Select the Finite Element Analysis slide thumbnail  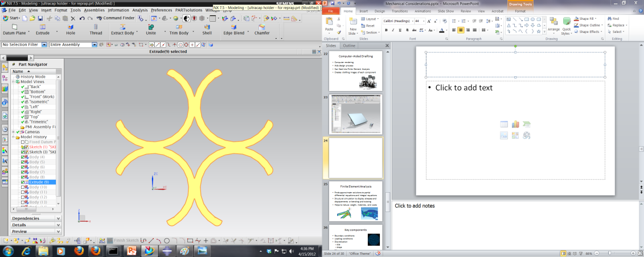[x=356, y=202]
